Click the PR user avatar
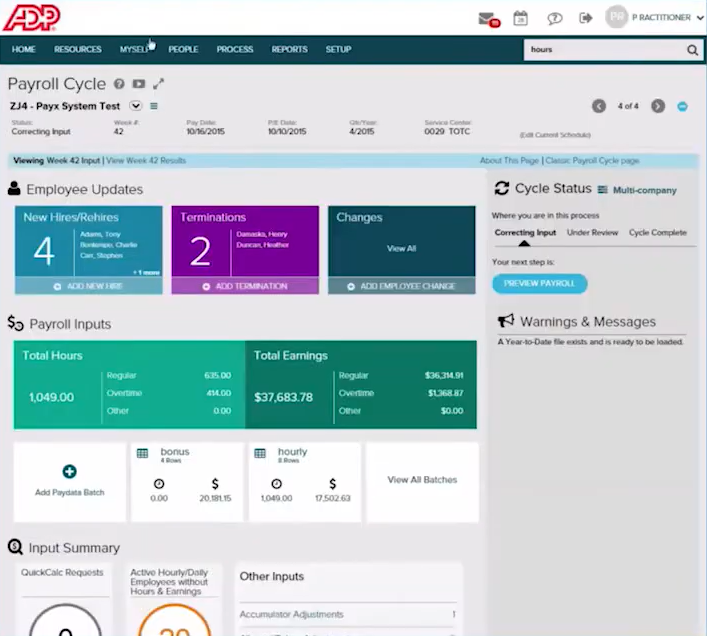 coord(616,17)
